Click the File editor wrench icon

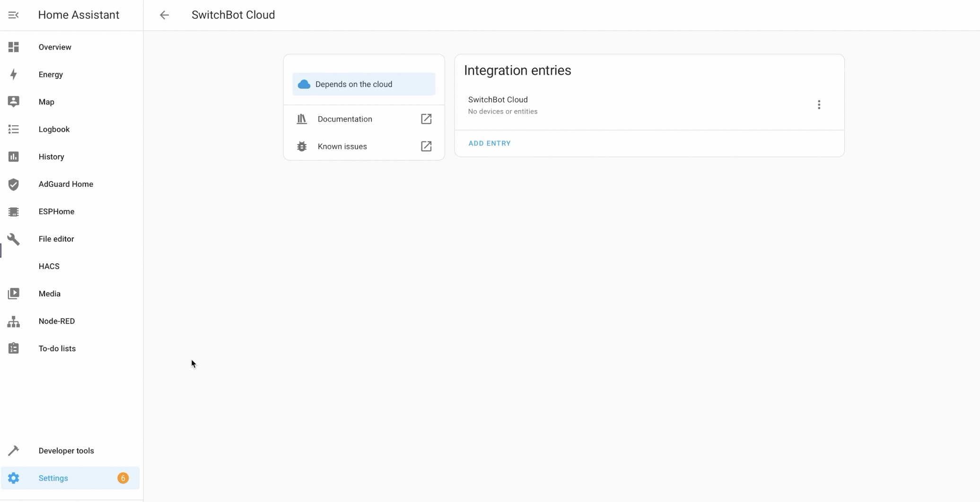tap(14, 239)
